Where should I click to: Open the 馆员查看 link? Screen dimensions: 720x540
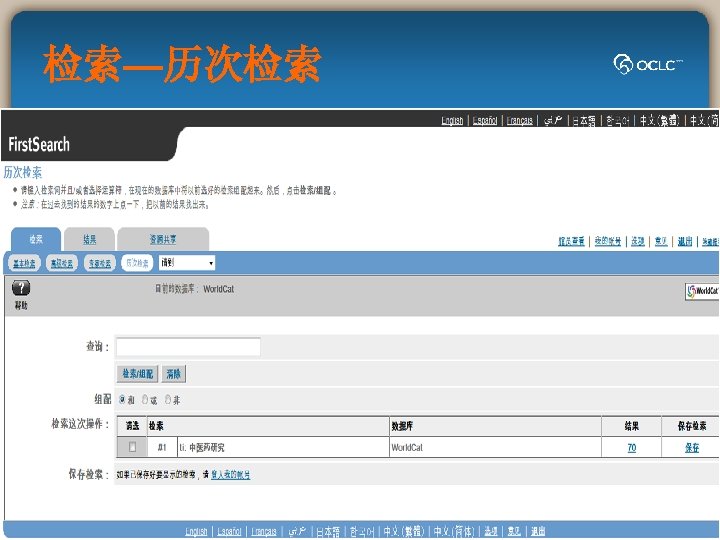point(571,241)
